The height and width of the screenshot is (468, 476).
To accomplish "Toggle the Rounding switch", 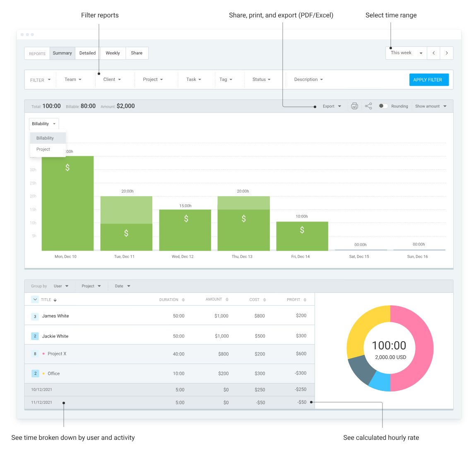I will tap(382, 106).
